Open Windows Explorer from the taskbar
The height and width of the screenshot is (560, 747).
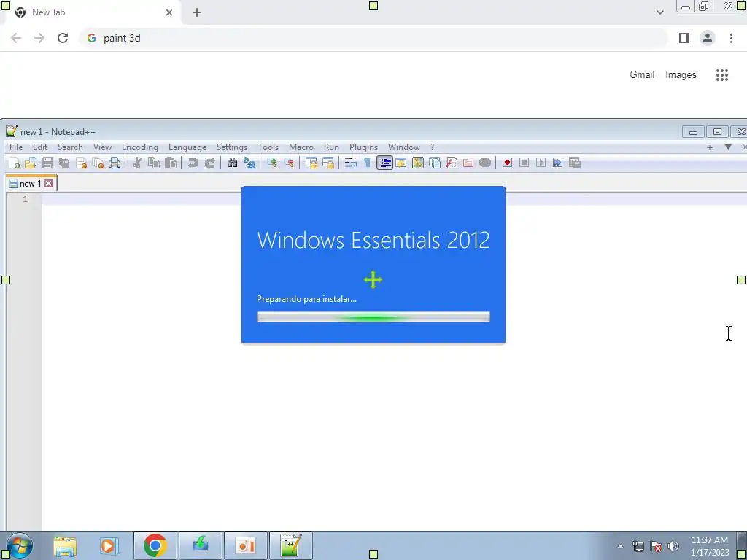(65, 545)
